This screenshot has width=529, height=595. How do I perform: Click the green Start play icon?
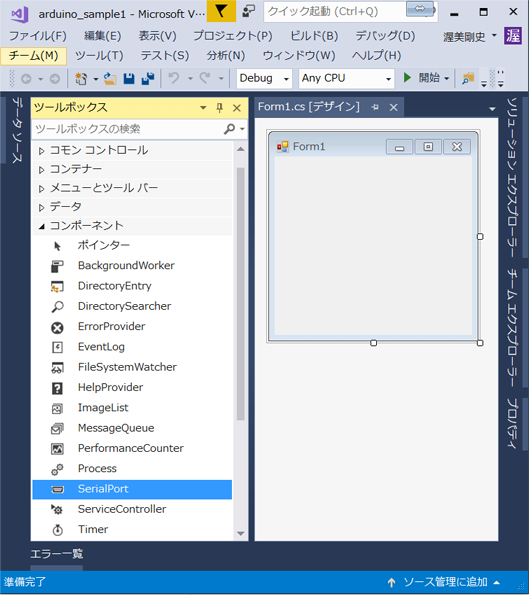click(x=407, y=78)
